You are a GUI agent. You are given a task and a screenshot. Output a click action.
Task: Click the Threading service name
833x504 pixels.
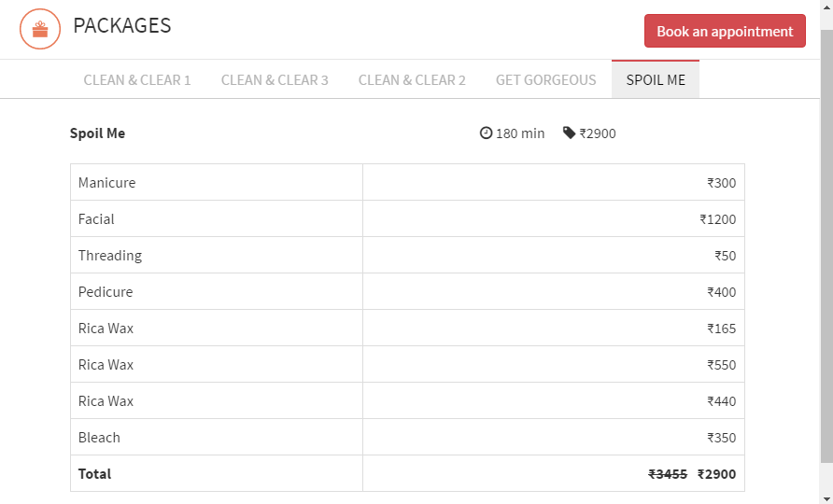coord(110,256)
